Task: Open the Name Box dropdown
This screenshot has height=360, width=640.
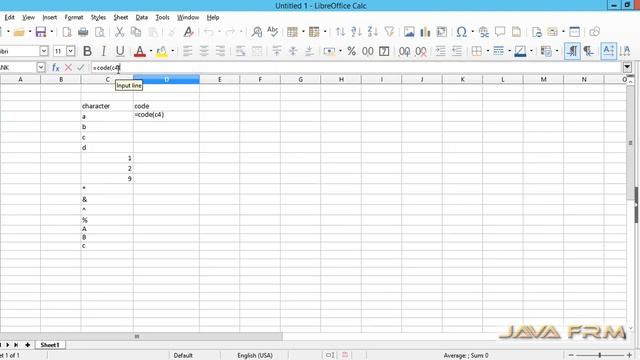Action: (40, 67)
